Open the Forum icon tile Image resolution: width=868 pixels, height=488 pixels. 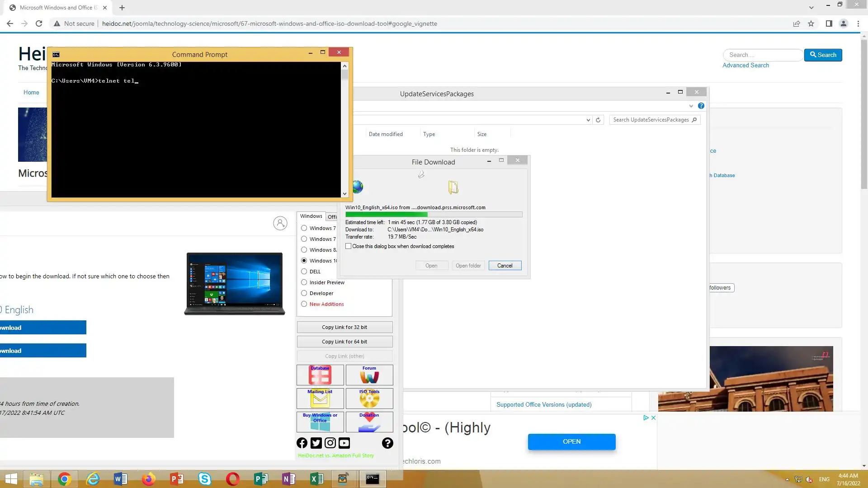pyautogui.click(x=369, y=375)
